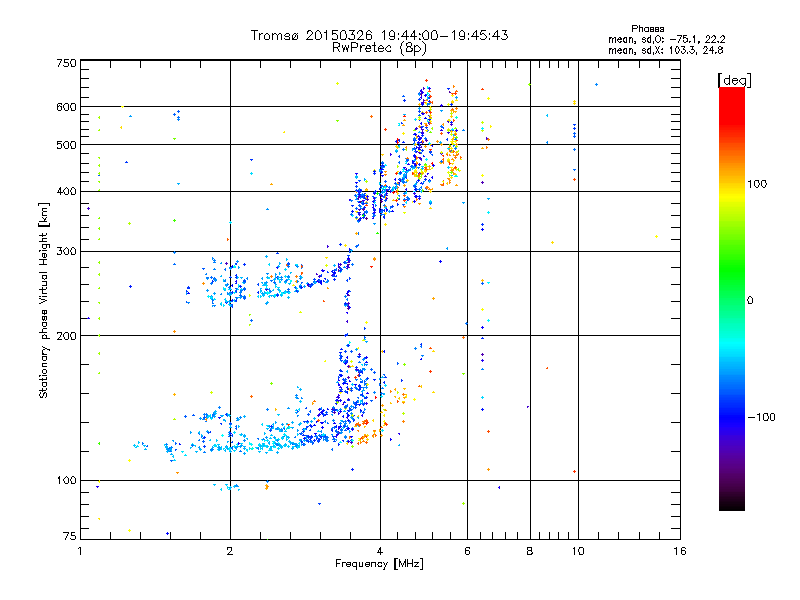Click the y-axis tick label '75'

point(70,536)
